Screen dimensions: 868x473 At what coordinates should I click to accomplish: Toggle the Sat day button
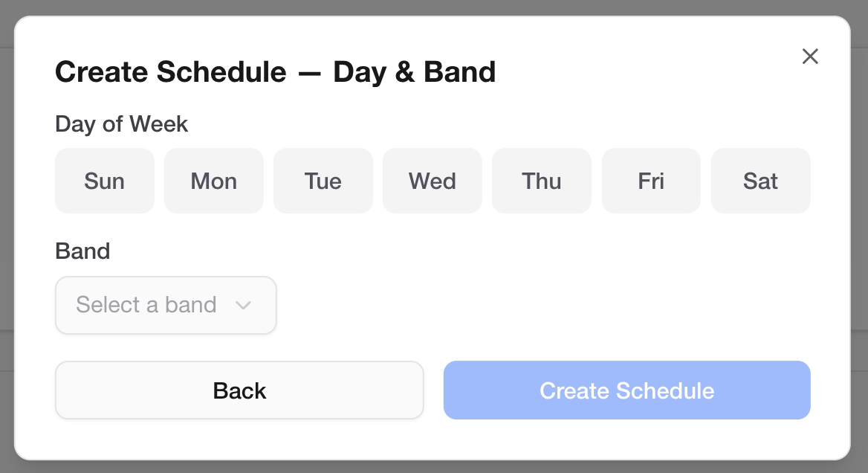760,181
